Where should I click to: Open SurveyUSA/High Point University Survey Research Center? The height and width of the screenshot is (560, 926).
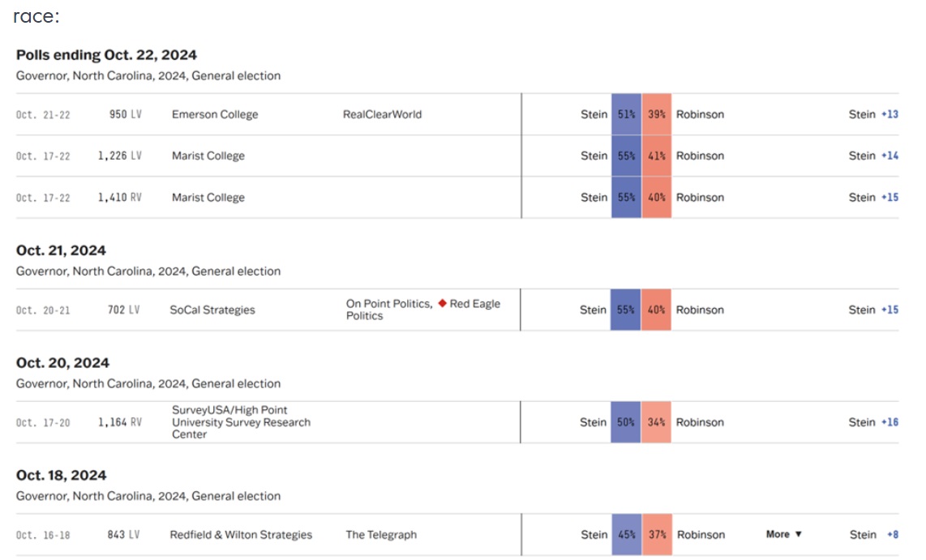(241, 422)
